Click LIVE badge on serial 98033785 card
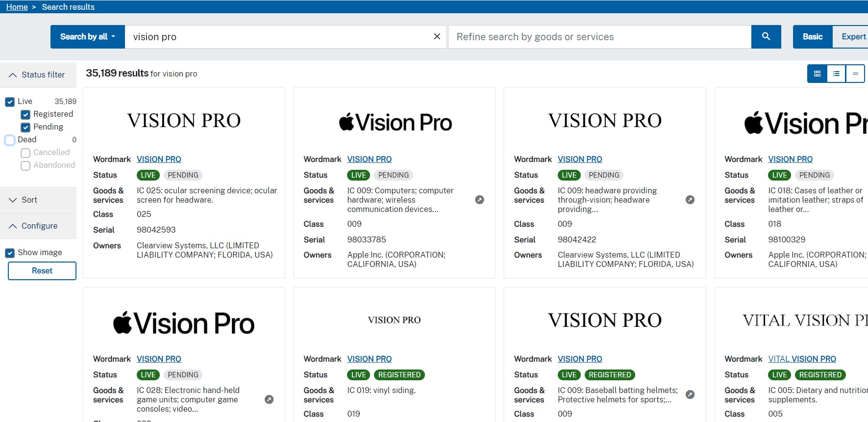Screen dimensions: 868x422 pyautogui.click(x=358, y=175)
